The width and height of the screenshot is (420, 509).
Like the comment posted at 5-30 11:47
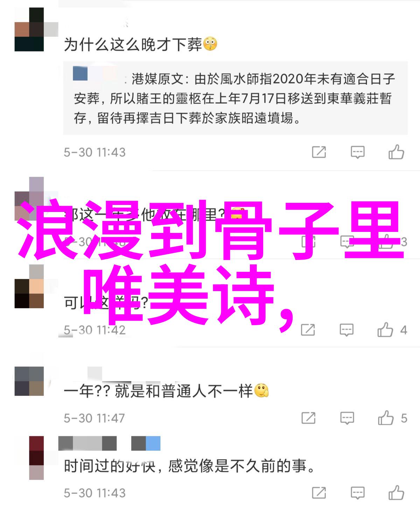pyautogui.click(x=385, y=418)
